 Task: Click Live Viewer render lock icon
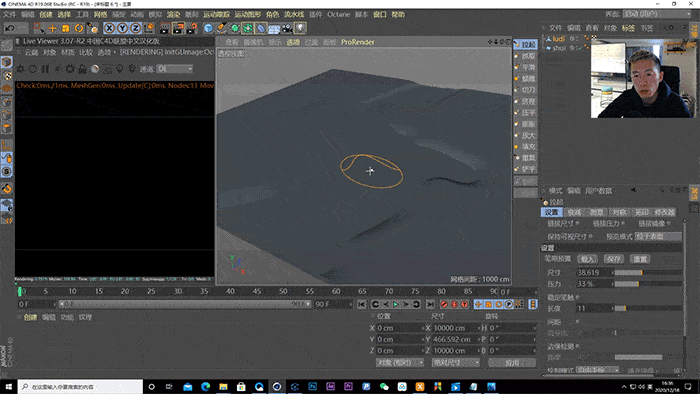pyautogui.click(x=82, y=69)
